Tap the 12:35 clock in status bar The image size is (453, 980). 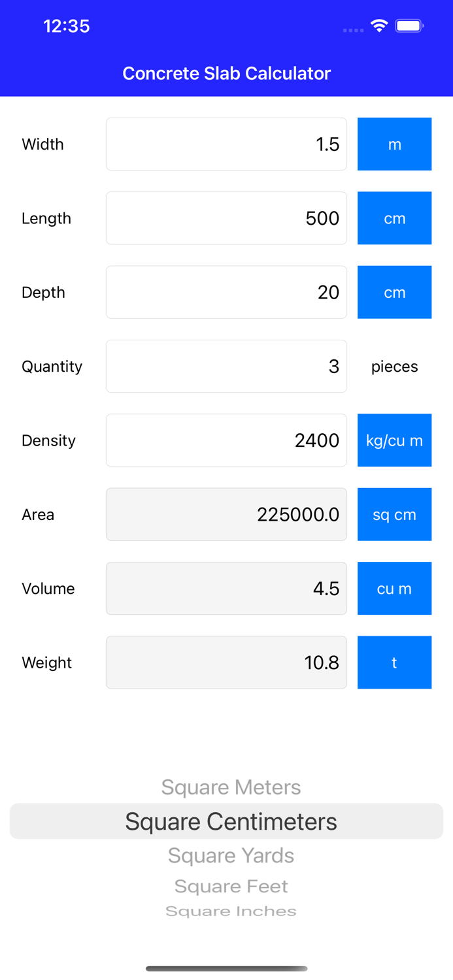tap(66, 27)
